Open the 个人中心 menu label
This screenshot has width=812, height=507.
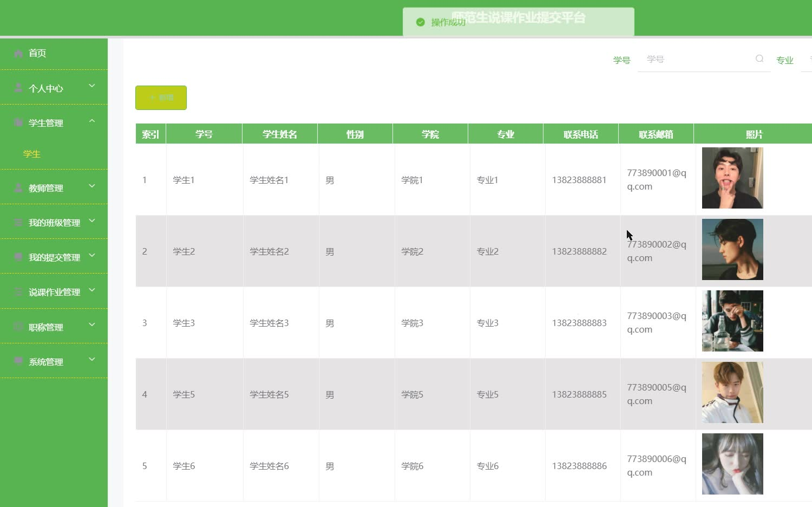46,88
